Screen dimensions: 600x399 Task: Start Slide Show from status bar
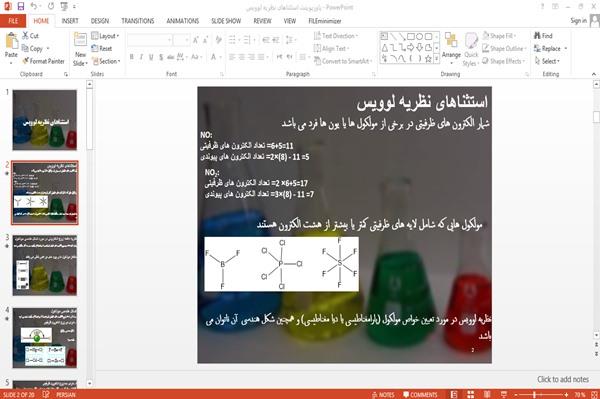[504, 395]
